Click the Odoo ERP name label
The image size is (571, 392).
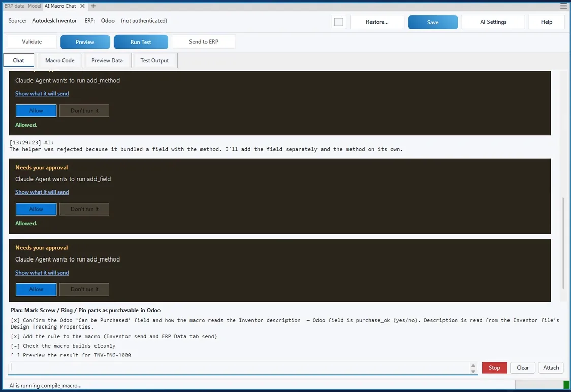coord(108,21)
